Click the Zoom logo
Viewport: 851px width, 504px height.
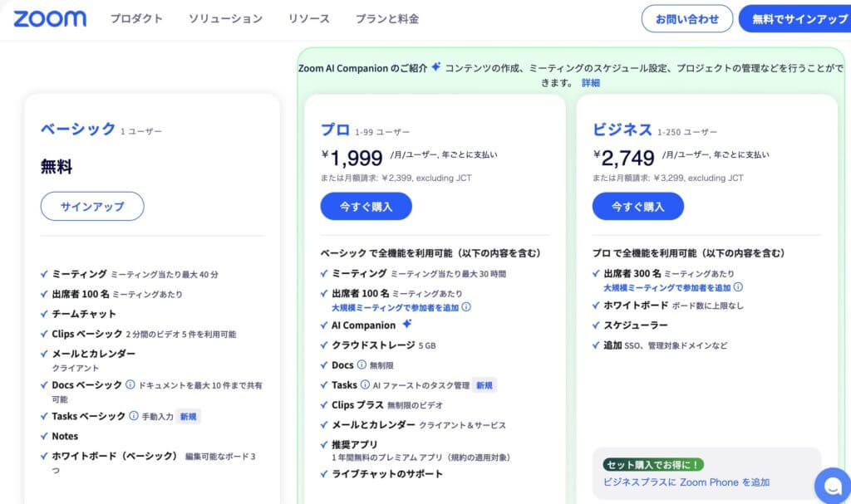(50, 18)
